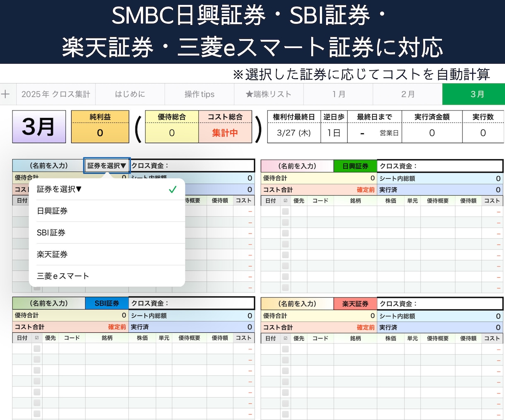
Task: Select 確定前 in 日興証券 コスト合計 row
Action: point(366,190)
